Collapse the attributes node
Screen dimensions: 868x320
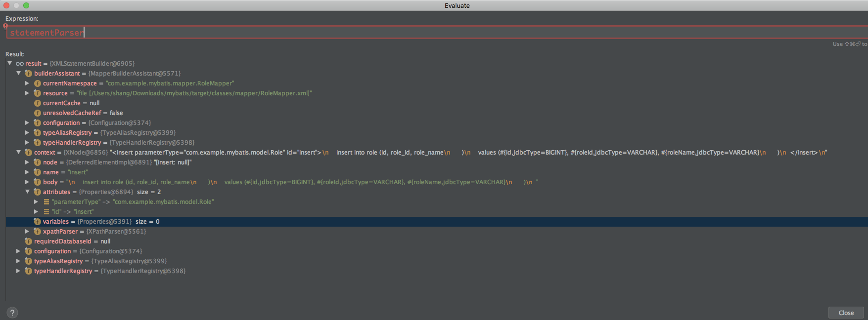click(x=27, y=192)
